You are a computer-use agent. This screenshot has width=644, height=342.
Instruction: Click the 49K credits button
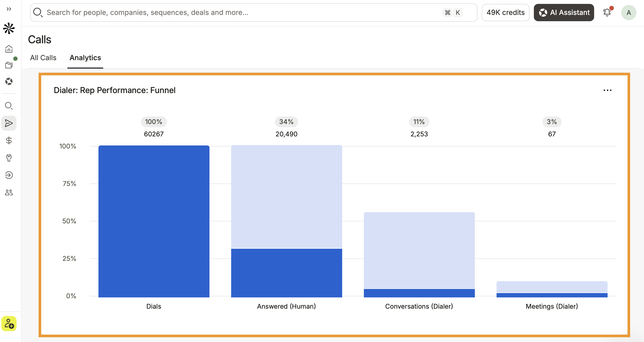[505, 13]
